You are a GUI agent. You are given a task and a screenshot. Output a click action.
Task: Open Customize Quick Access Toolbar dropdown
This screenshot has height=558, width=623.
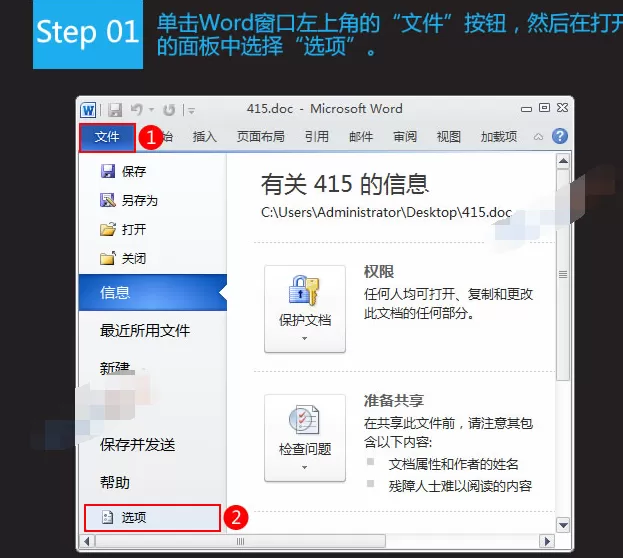[191, 110]
